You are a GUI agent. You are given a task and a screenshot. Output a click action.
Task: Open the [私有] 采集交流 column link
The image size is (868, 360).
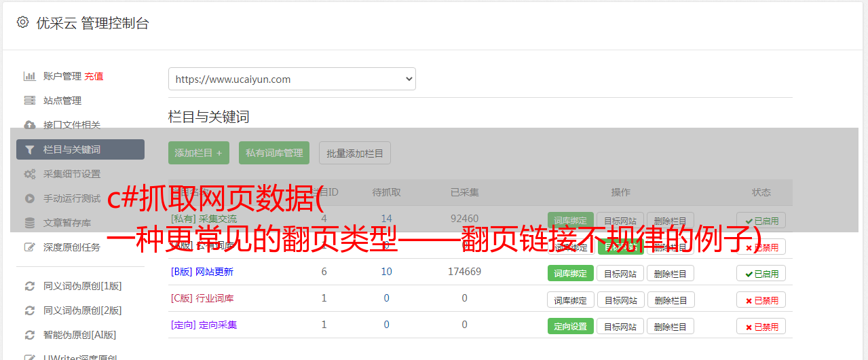click(x=204, y=219)
